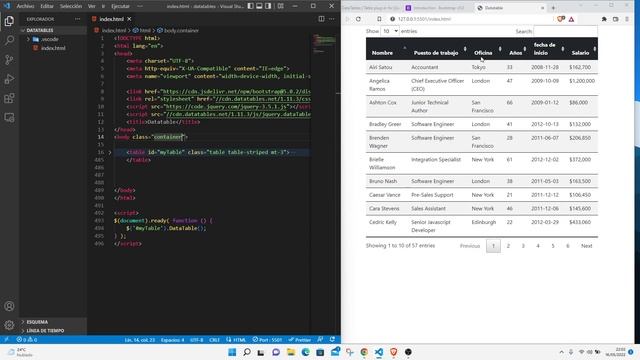Select index.html in the Explorer tree
This screenshot has height=360, width=640.
point(53,48)
